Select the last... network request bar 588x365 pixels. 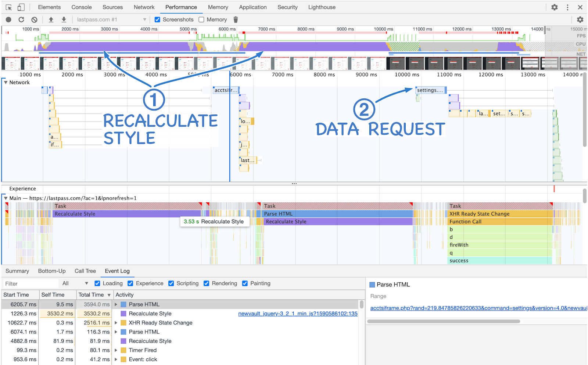click(x=248, y=160)
